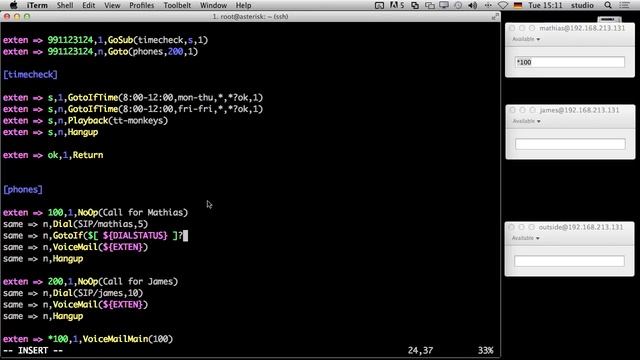Click NoOp(Call for James) line
Image resolution: width=640 pixels, height=360 pixels.
tap(91, 282)
